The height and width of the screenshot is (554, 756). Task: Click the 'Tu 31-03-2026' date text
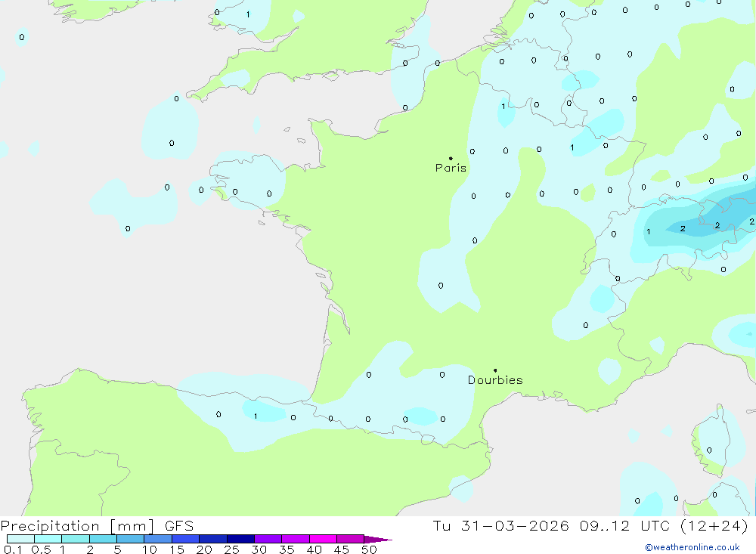coord(501,525)
